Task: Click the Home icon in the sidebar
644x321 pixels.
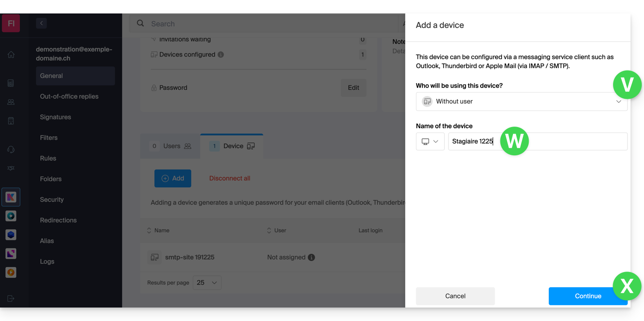Action: pos(11,55)
